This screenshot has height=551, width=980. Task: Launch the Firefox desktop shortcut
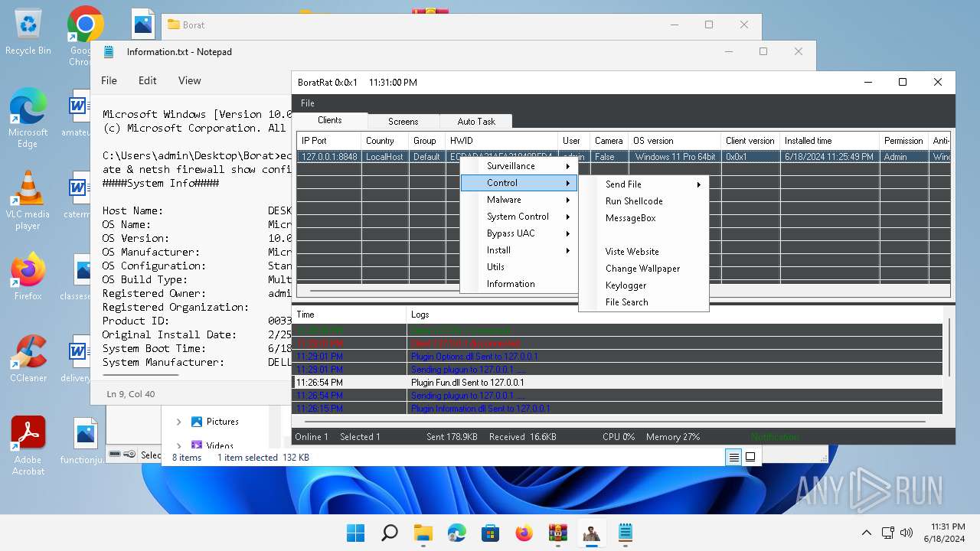(x=28, y=277)
